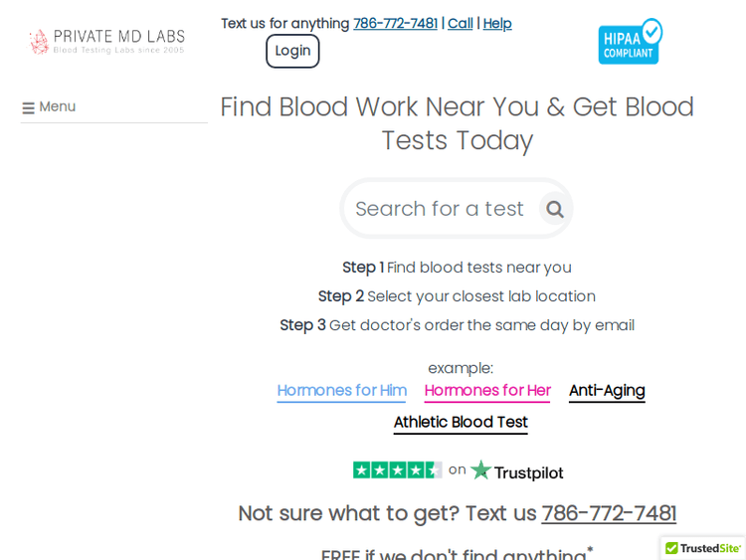This screenshot has width=746, height=560.
Task: Open the Athletic Blood Test link
Action: point(461,422)
